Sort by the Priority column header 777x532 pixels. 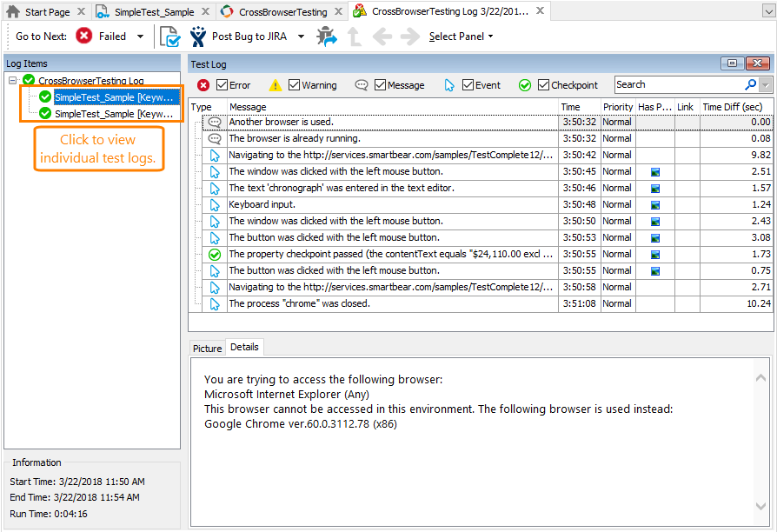(x=618, y=107)
